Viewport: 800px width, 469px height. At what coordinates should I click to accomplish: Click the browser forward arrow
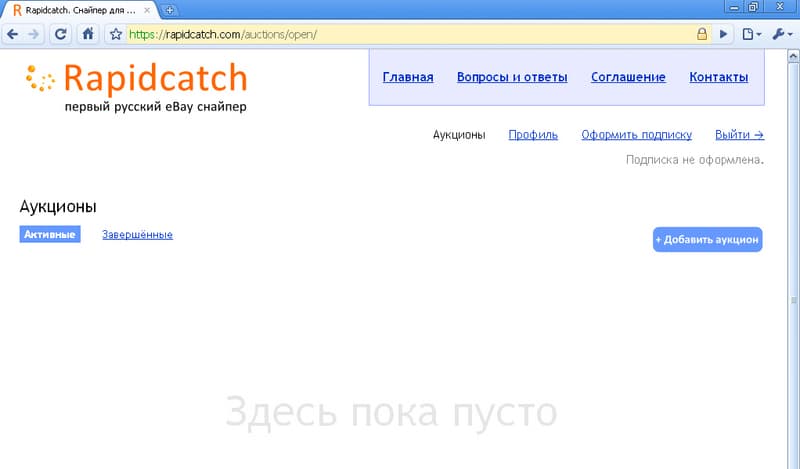[x=34, y=34]
